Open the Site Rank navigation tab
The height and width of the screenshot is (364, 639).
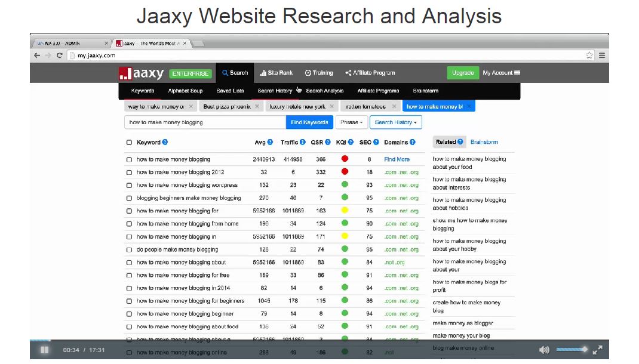pos(277,73)
